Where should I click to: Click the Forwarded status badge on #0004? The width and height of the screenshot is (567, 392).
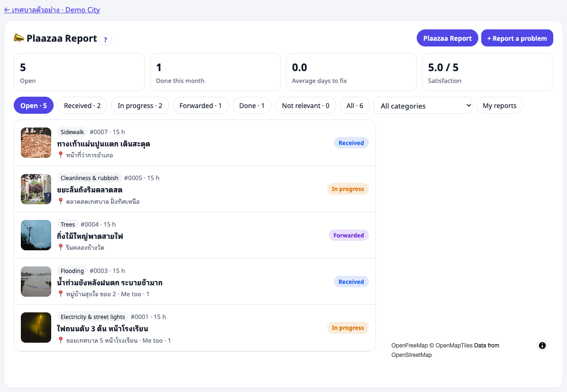point(348,235)
